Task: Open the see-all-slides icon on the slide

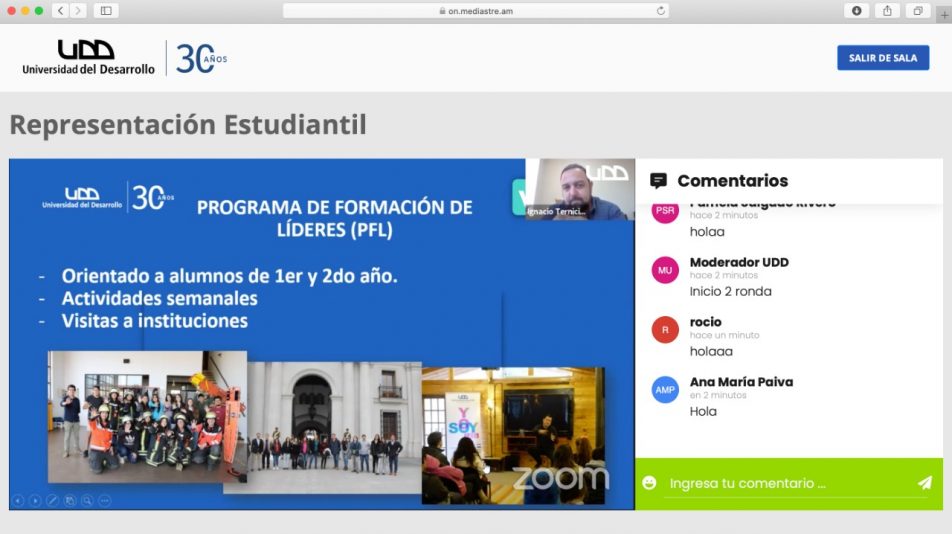Action: 70,501
